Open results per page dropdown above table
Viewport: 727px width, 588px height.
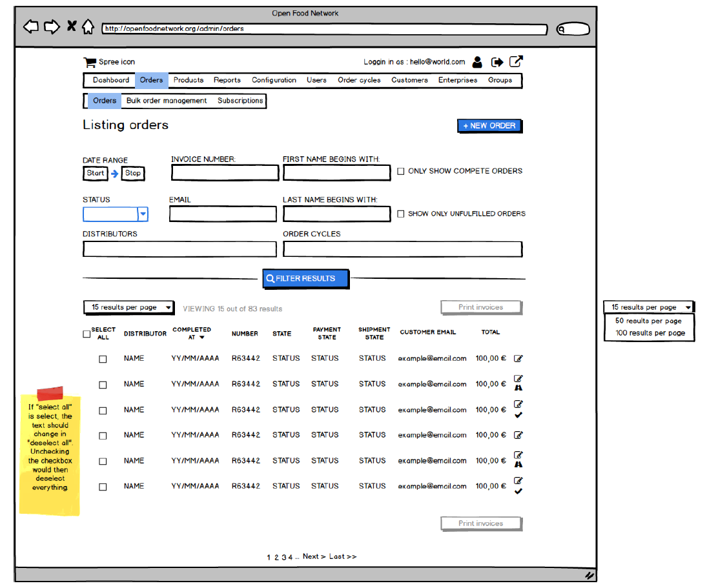129,307
